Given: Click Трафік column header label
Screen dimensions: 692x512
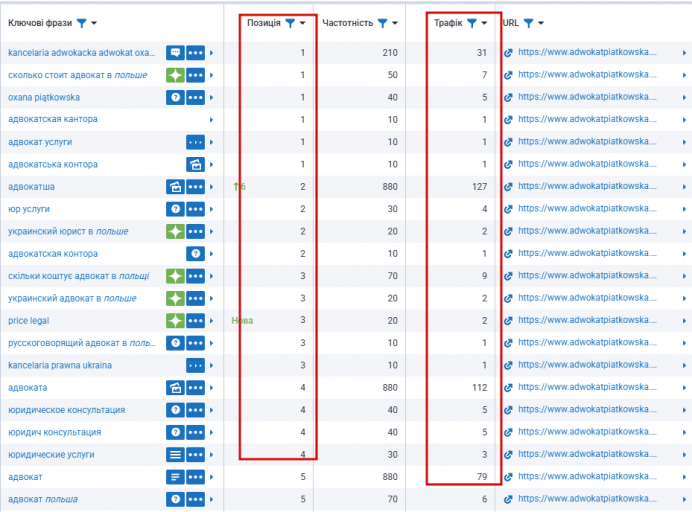Looking at the screenshot, I should tap(448, 23).
